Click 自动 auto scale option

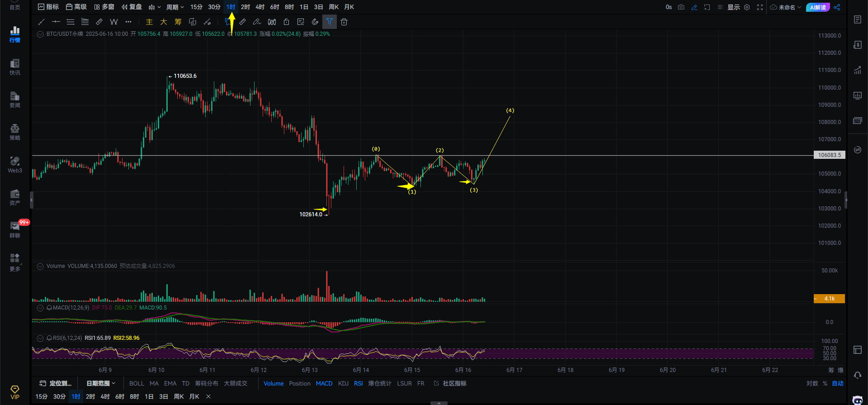pyautogui.click(x=838, y=383)
